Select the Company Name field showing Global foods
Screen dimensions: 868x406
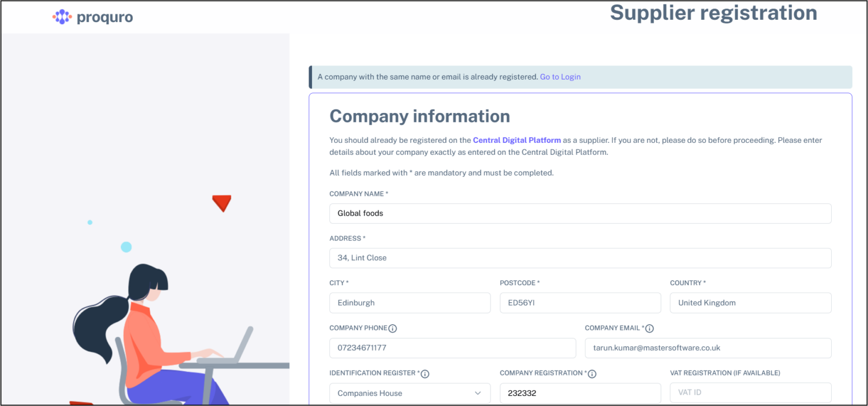click(x=580, y=213)
